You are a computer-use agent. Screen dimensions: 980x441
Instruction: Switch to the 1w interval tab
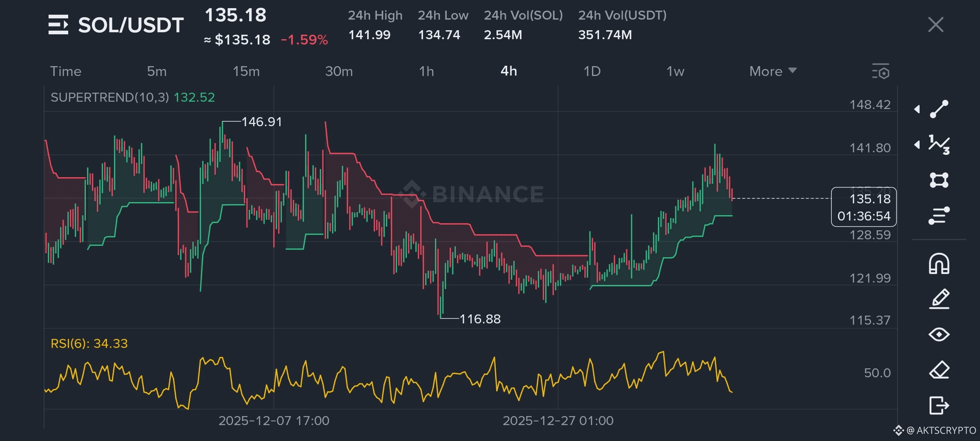click(x=675, y=71)
